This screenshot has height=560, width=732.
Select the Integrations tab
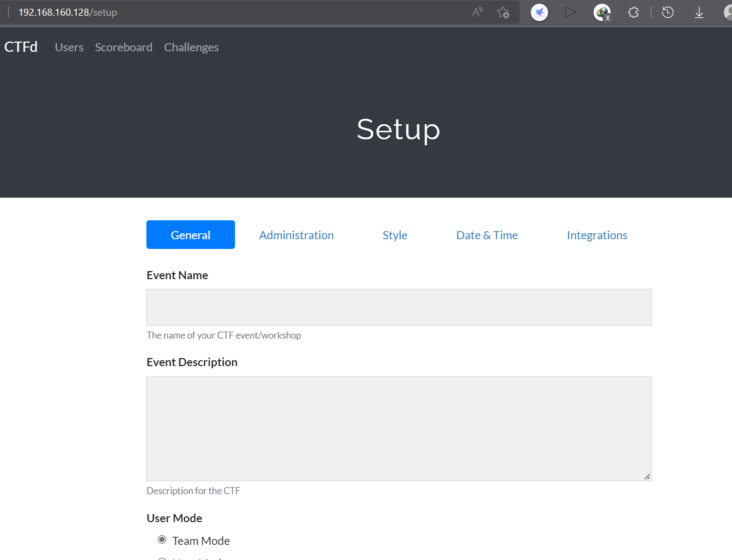click(x=597, y=235)
